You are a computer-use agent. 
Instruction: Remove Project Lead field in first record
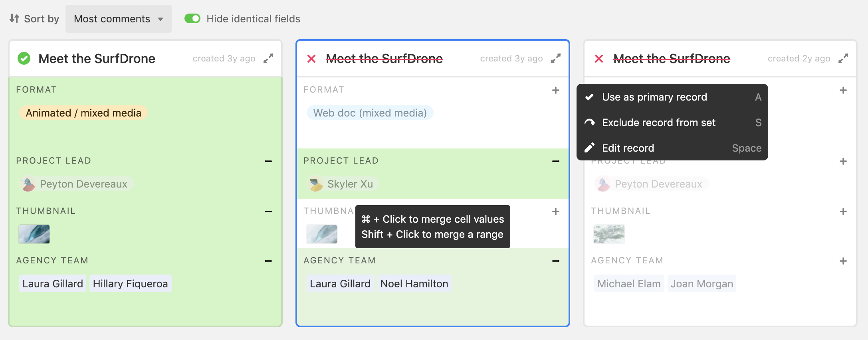[x=268, y=161]
